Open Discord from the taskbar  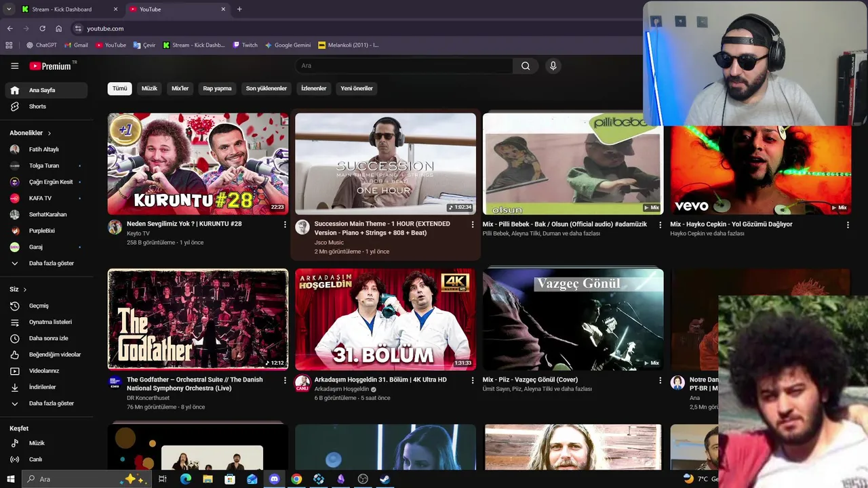[x=274, y=479]
